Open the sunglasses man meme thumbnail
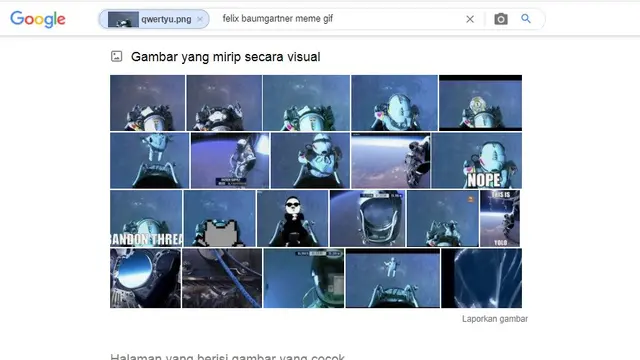Image resolution: width=640 pixels, height=360 pixels. pos(292,218)
